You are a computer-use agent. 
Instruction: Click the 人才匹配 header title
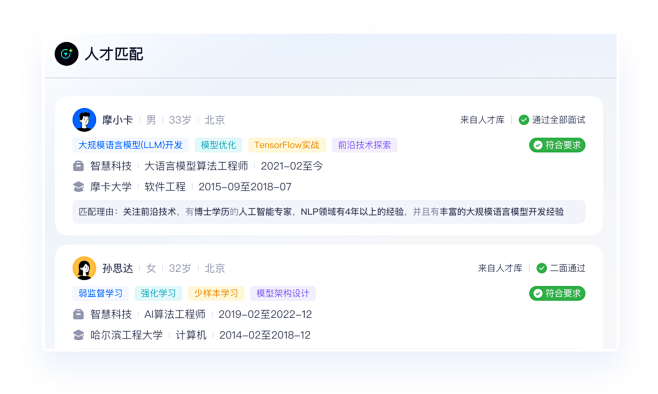click(114, 54)
